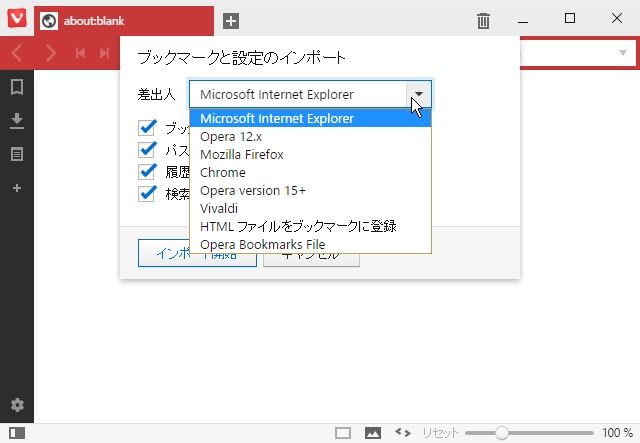Open page actions code brackets icon

[x=403, y=432]
